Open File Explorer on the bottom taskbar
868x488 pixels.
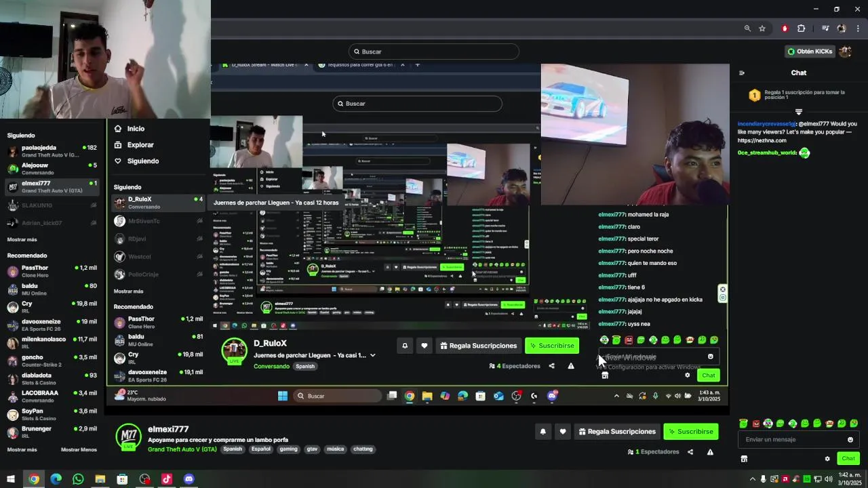tap(100, 479)
